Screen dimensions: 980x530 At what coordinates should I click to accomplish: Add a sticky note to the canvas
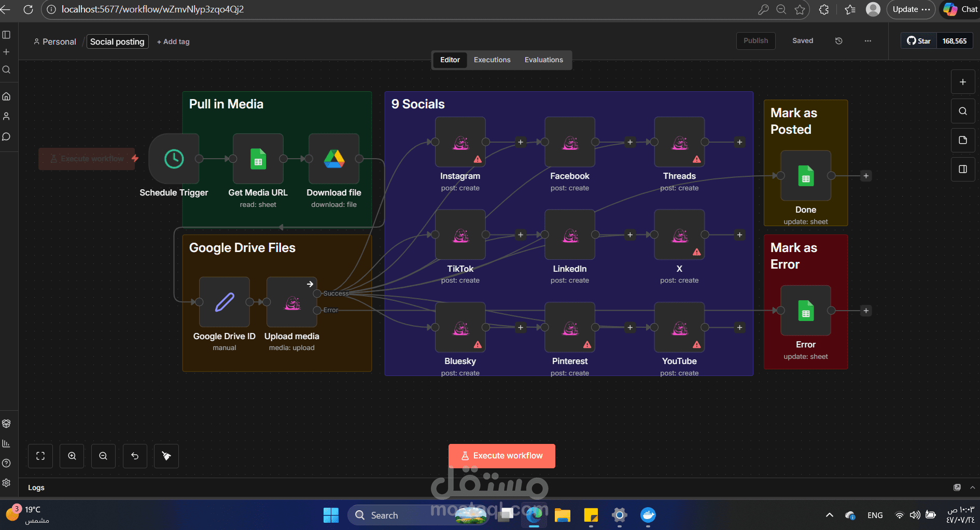tap(963, 140)
